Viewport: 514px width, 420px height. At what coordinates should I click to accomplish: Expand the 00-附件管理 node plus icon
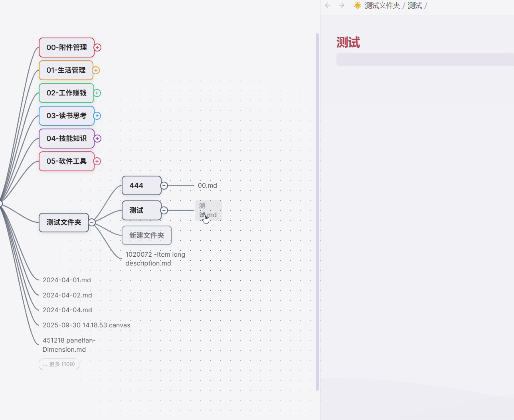(97, 48)
